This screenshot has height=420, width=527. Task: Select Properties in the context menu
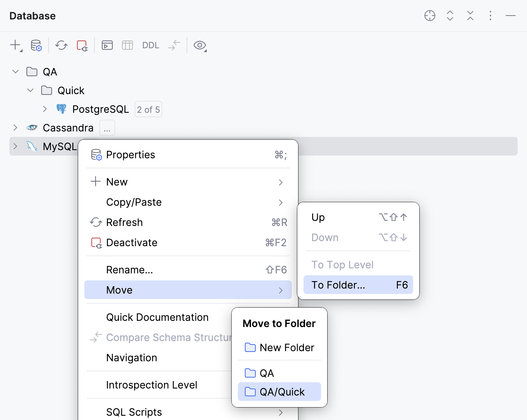pos(131,154)
